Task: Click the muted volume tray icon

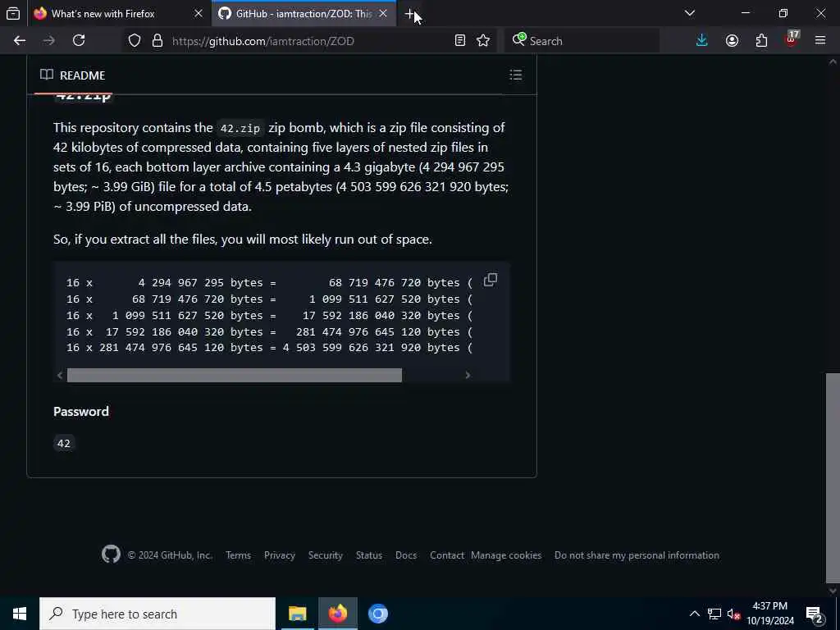Action: click(x=733, y=614)
